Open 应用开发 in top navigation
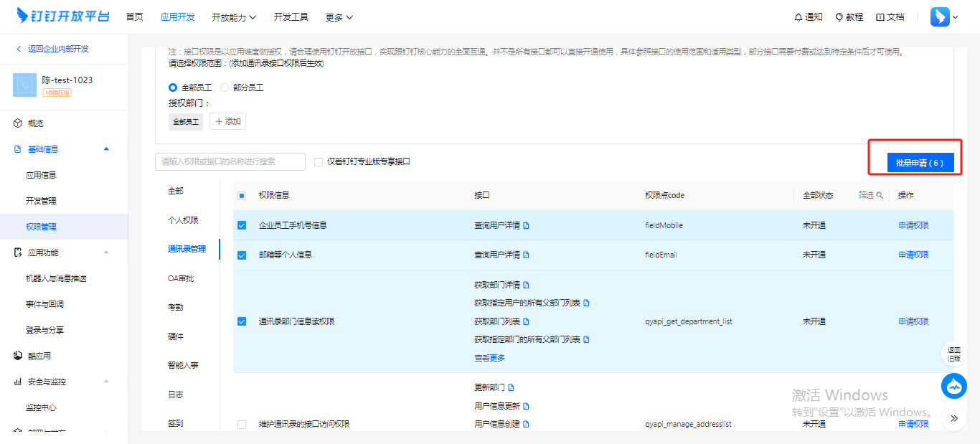 pyautogui.click(x=177, y=17)
